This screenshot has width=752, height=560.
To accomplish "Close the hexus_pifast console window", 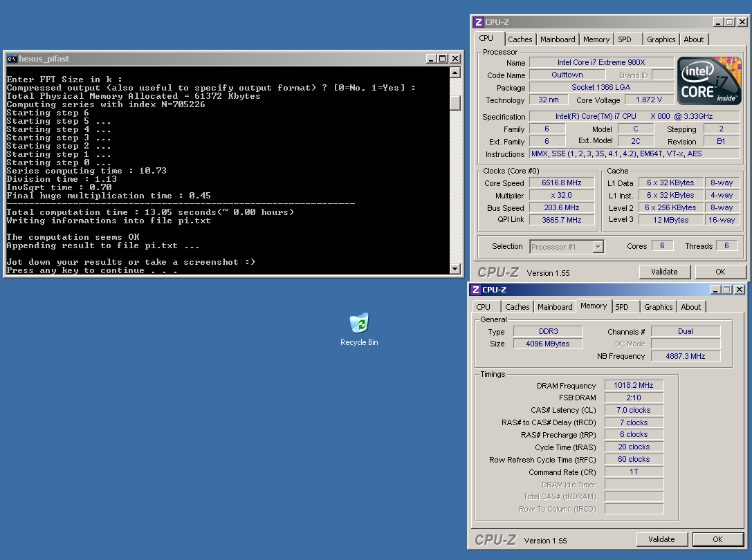I will 455,59.
